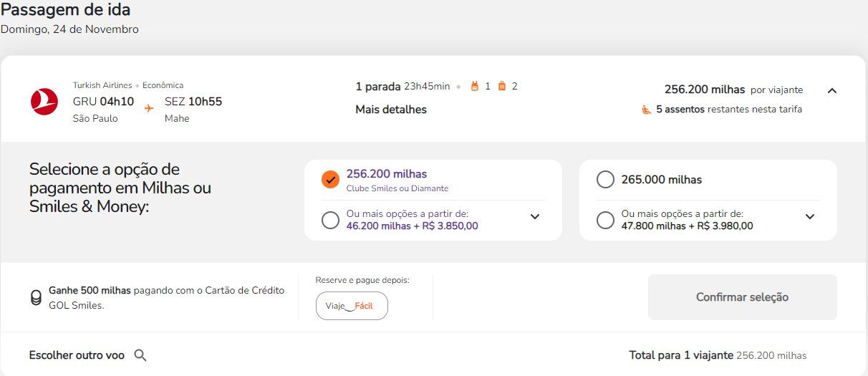Click the coins icon beside Ganhe 500 milhas
Screen dimensions: 868x376
[36, 298]
